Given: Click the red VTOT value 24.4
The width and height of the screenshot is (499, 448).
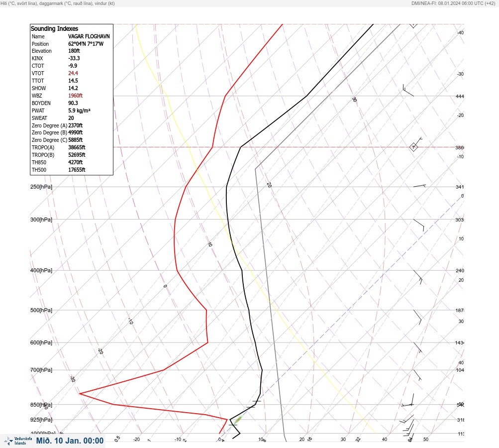Looking at the screenshot, I should (73, 73).
